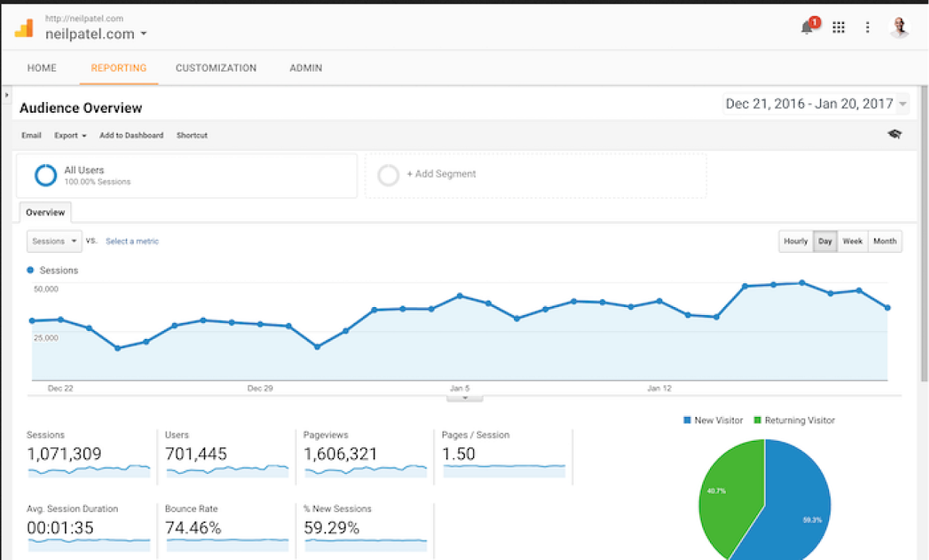Open the notifications bell icon
The image size is (929, 560).
(805, 25)
